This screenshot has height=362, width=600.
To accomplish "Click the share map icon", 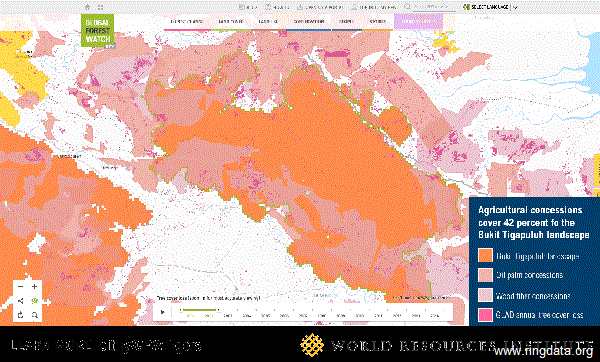I will coord(21,301).
